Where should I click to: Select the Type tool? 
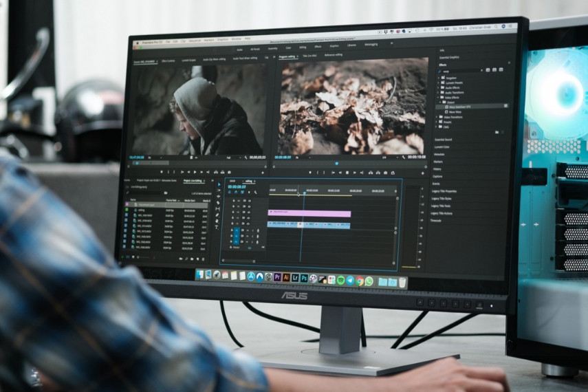pos(217,227)
